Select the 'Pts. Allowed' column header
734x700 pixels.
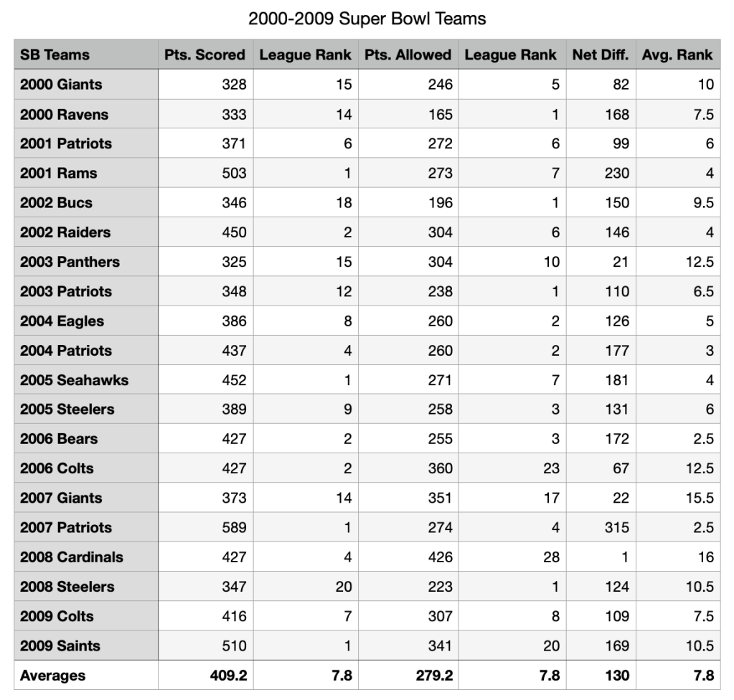(x=408, y=55)
